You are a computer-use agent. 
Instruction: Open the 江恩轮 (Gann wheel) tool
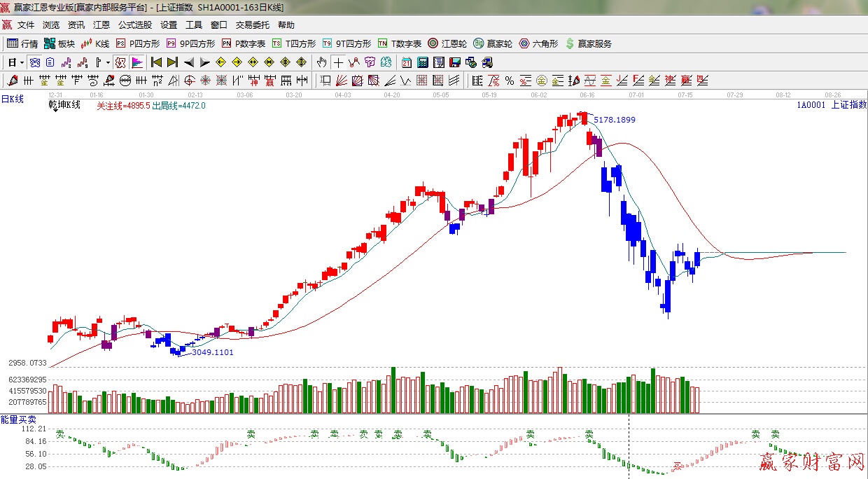[x=447, y=43]
